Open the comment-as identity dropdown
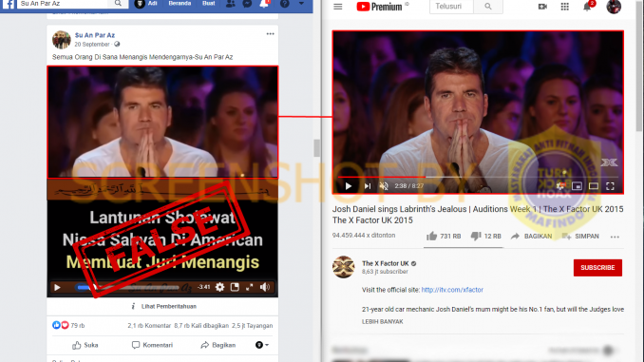Image resolution: width=644 pixels, height=362 pixels. (x=262, y=345)
